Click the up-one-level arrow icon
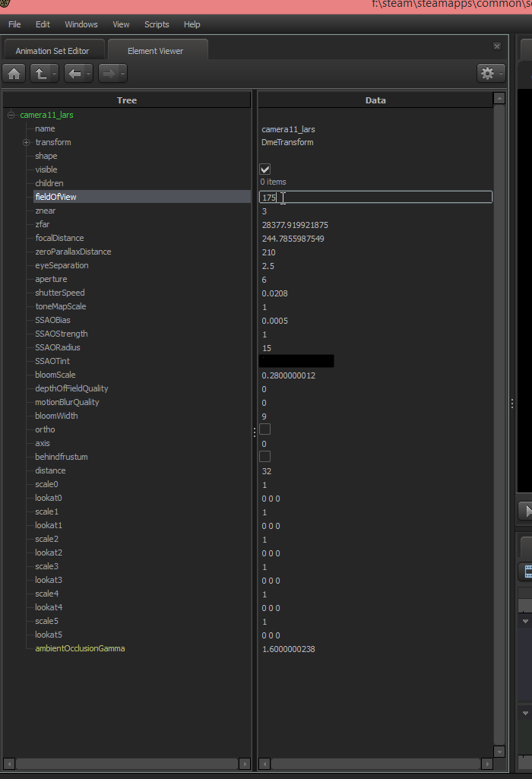Screen dimensions: 532x779 point(40,73)
